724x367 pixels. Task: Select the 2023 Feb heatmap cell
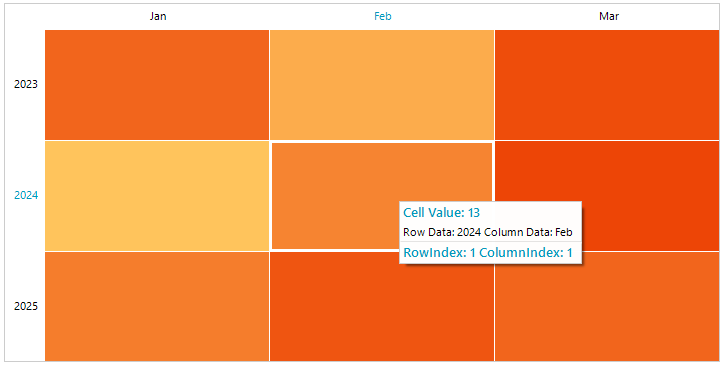point(382,84)
